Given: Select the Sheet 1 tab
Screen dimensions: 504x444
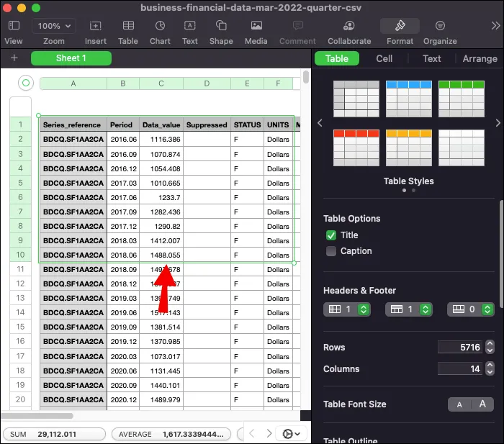Looking at the screenshot, I should coord(71,58).
